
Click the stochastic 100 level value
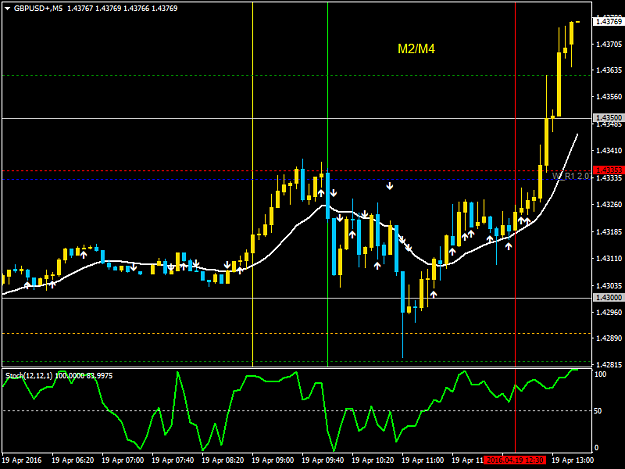click(600, 374)
